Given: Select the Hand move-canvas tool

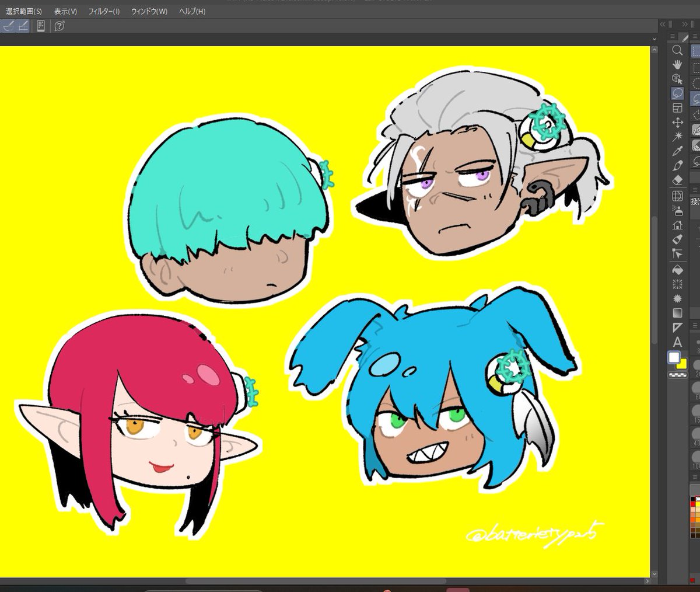Looking at the screenshot, I should coord(677,64).
